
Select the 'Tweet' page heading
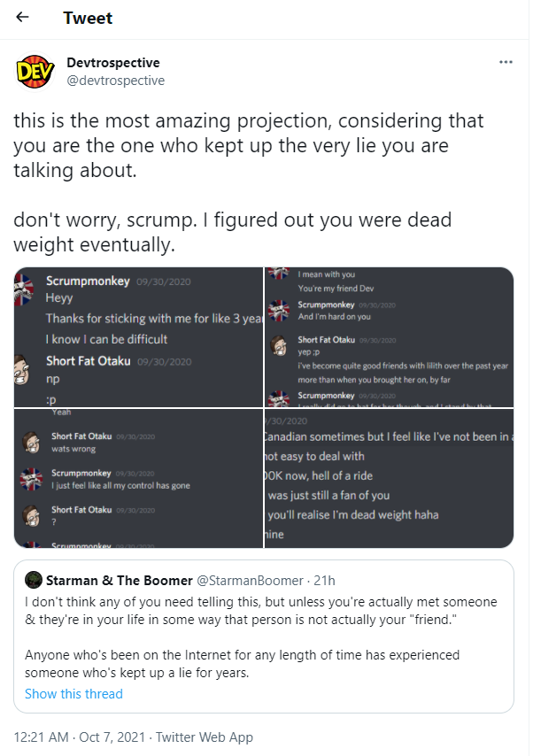(88, 18)
